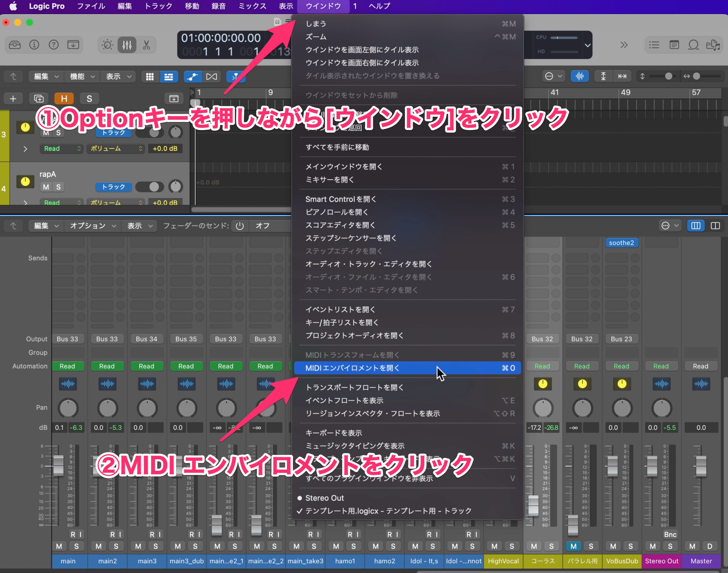This screenshot has width=728, height=573.
Task: Open the Note Pads icon
Action: pyautogui.click(x=674, y=45)
